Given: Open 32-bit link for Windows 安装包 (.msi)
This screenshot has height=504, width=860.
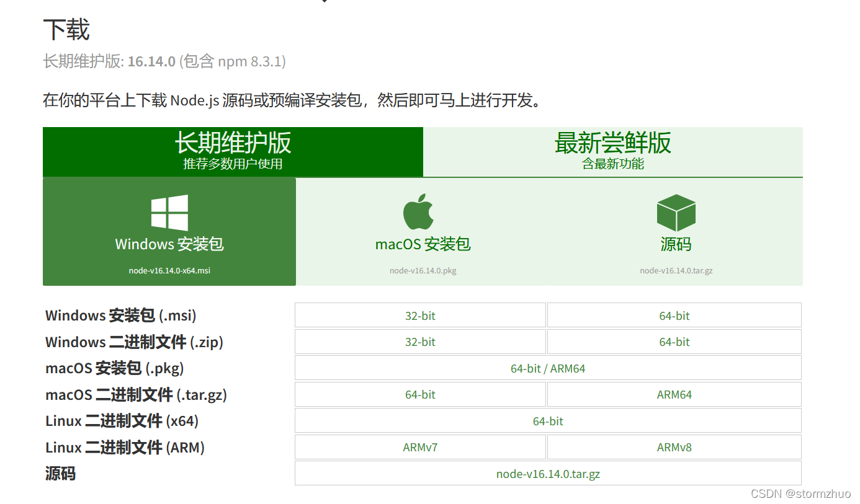Looking at the screenshot, I should tap(420, 316).
